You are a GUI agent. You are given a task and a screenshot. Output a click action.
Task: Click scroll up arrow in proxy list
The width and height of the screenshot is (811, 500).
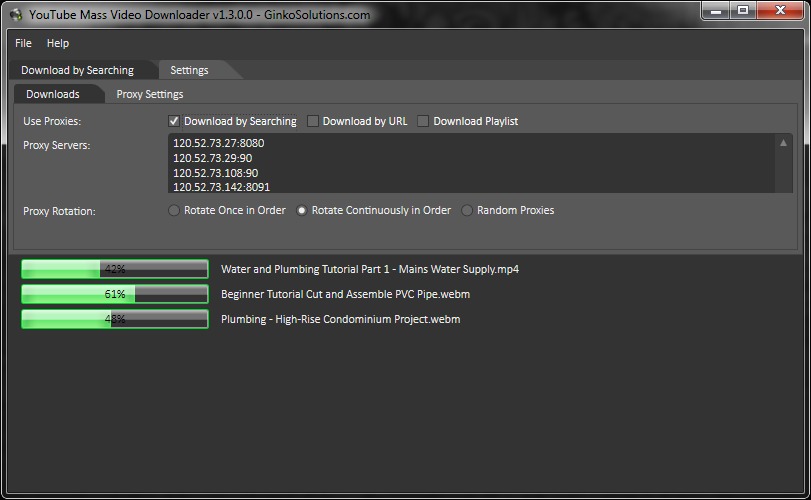click(x=784, y=143)
